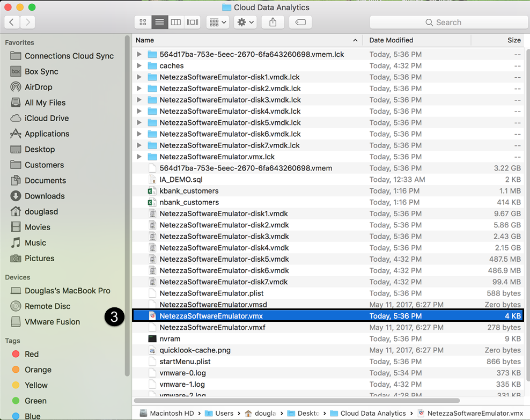Select Remote Disc device
Screen dimensions: 530x420
point(40,306)
